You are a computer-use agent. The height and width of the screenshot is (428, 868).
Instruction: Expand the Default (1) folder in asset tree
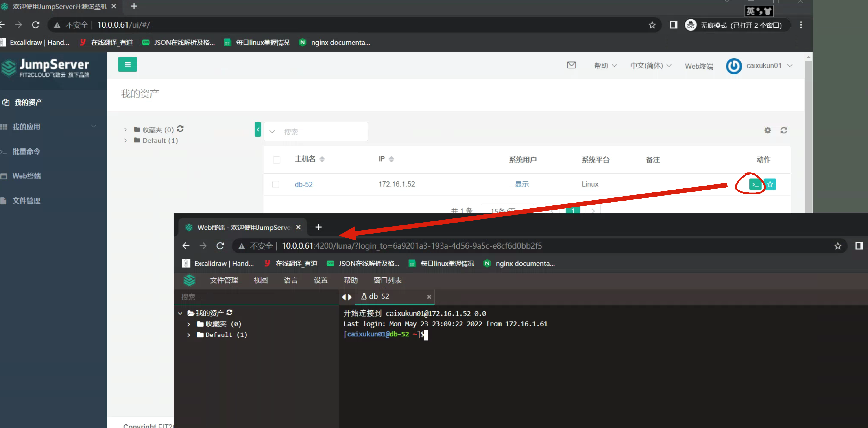tap(125, 140)
